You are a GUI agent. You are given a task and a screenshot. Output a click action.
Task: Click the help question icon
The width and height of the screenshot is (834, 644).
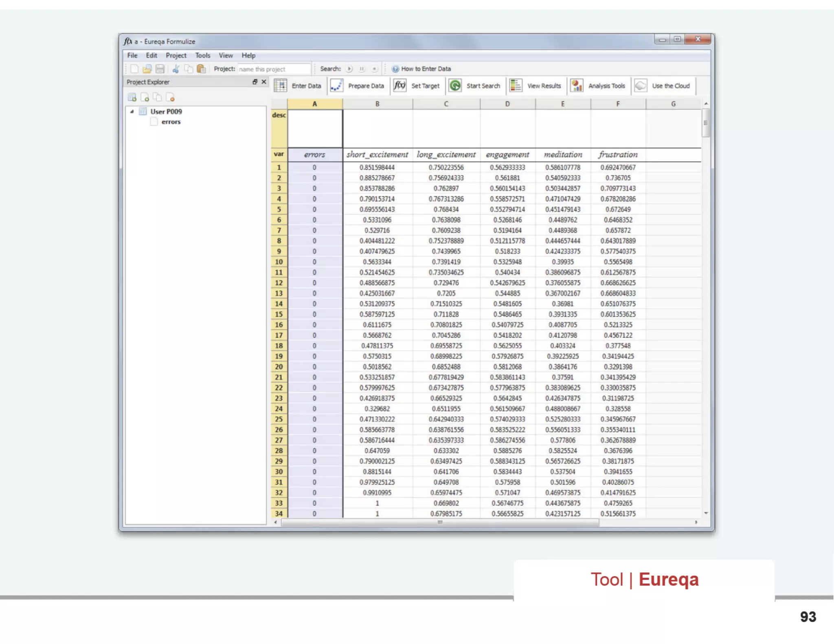(395, 69)
